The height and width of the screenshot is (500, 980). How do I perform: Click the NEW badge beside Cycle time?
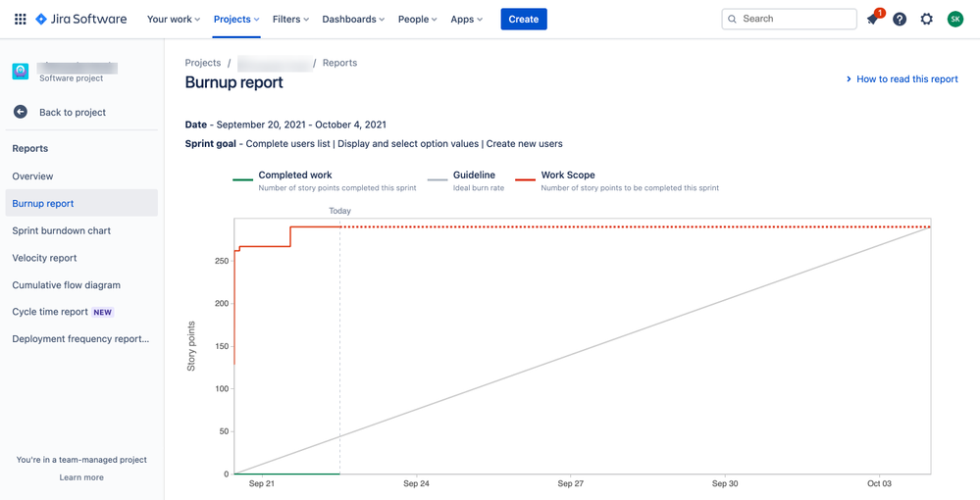point(103,312)
